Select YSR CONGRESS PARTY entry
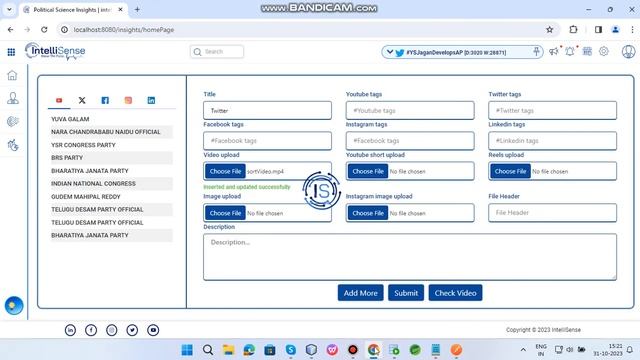Image resolution: width=640 pixels, height=360 pixels. [x=83, y=145]
